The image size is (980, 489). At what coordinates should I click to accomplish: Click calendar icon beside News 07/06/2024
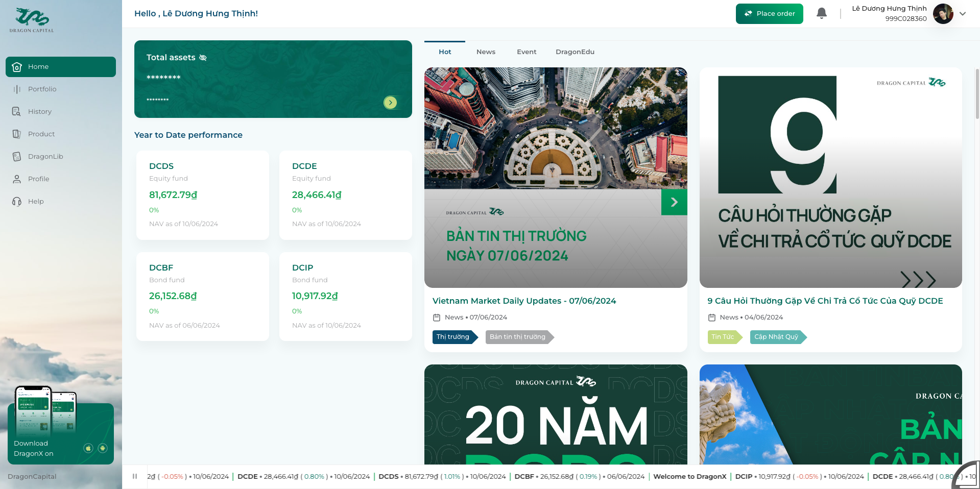pyautogui.click(x=437, y=317)
